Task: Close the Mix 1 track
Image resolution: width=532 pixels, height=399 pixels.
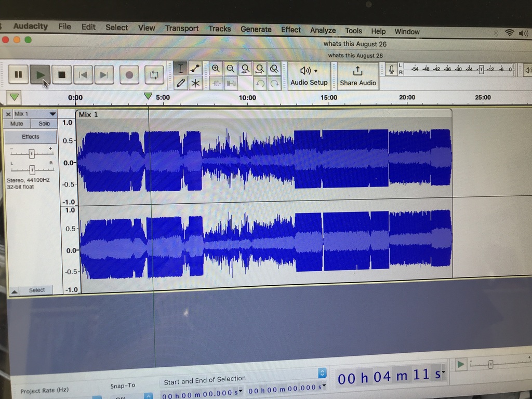Action: (8, 114)
